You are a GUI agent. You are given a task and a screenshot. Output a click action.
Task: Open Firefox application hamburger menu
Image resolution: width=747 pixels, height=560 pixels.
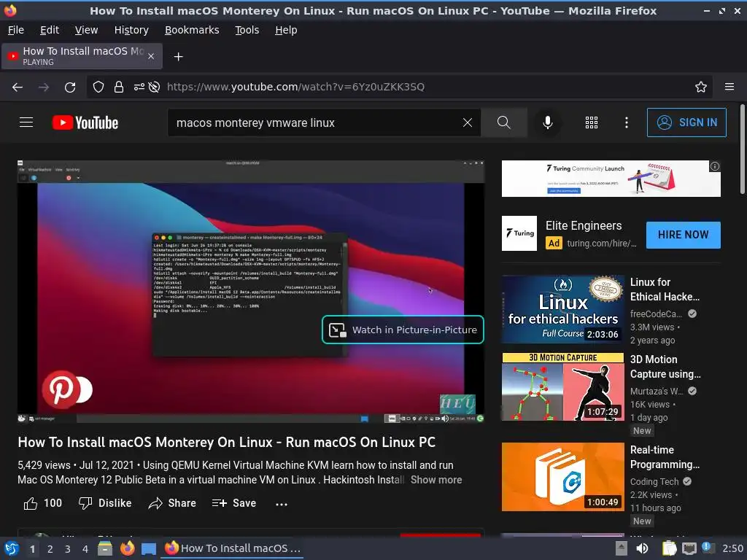pos(729,87)
